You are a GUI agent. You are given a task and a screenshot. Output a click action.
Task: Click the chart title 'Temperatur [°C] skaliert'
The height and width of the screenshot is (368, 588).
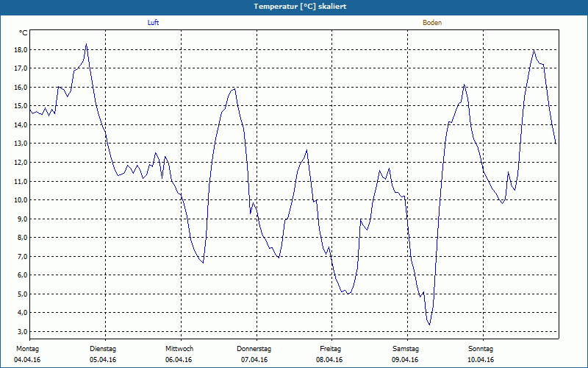pyautogui.click(x=300, y=7)
